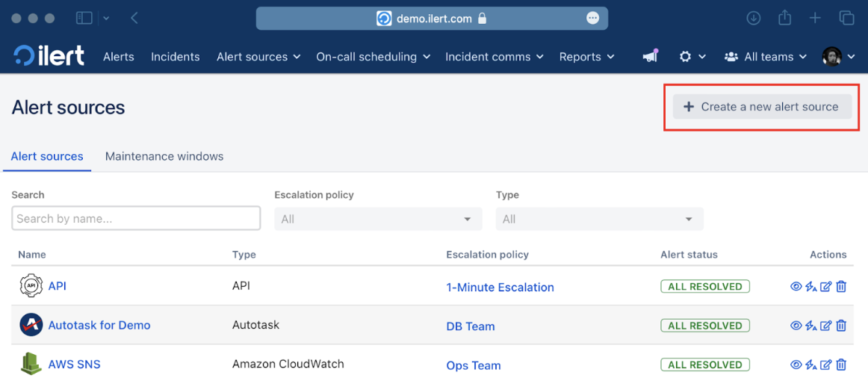Click the address bar more options icon
Viewport: 868px width, 381px height.
(593, 18)
